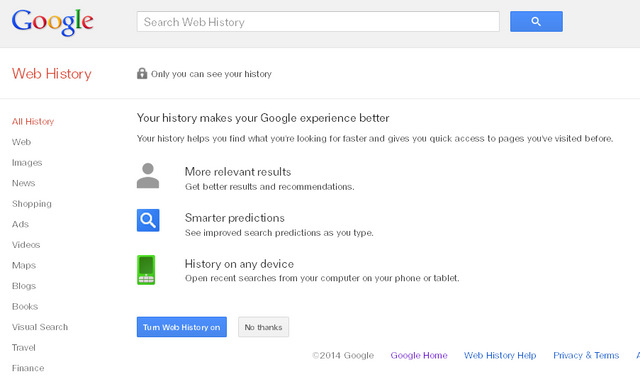Turn Web History on
Screen dimensions: 640x386
coord(182,327)
